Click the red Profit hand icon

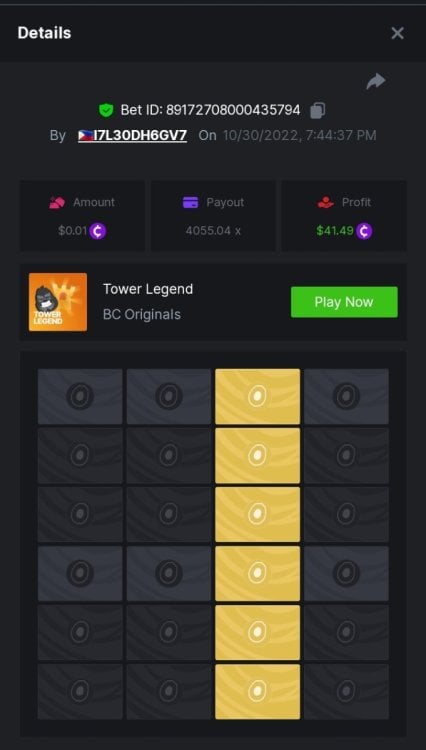pyautogui.click(x=326, y=202)
